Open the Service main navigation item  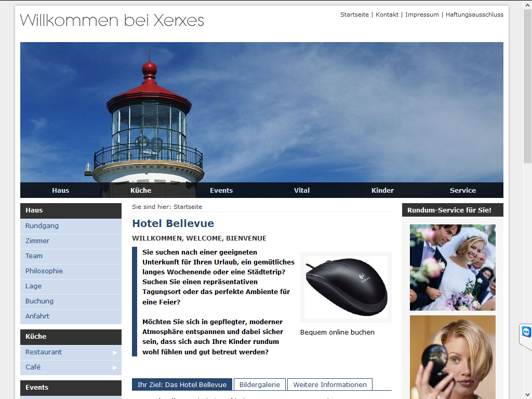463,190
